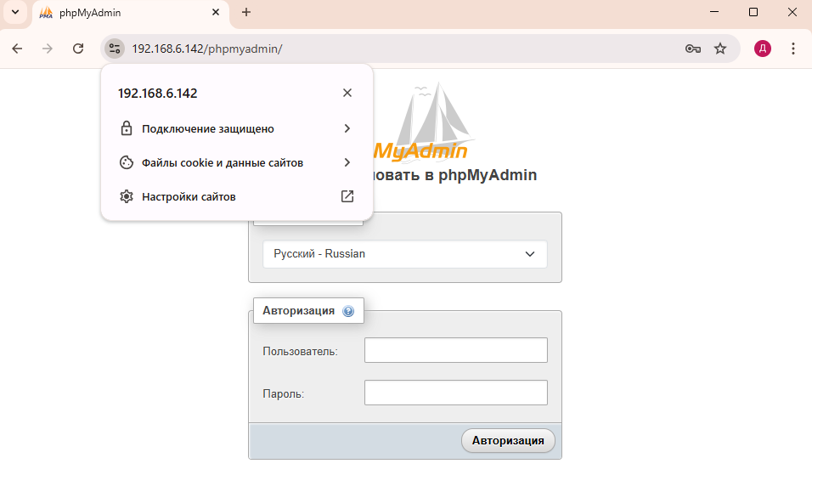813x497 pixels.
Task: Click the browser forward arrow
Action: pyautogui.click(x=47, y=49)
